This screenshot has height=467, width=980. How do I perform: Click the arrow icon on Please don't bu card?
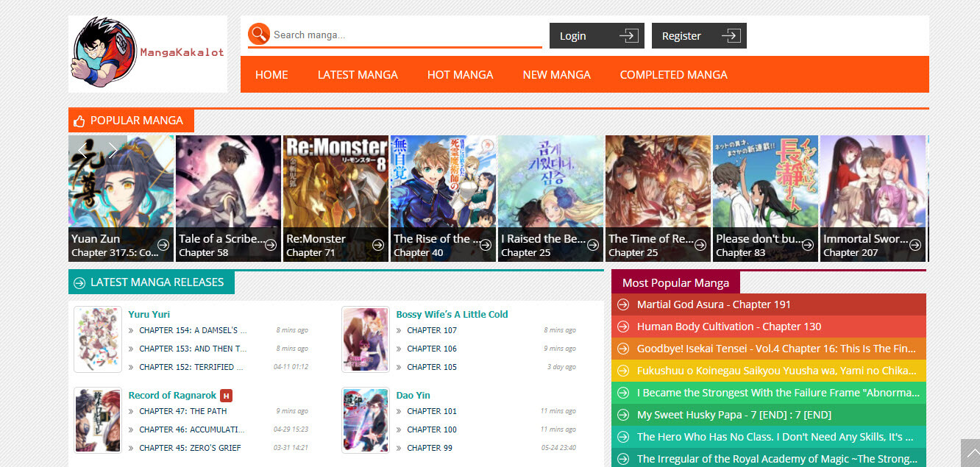[808, 245]
